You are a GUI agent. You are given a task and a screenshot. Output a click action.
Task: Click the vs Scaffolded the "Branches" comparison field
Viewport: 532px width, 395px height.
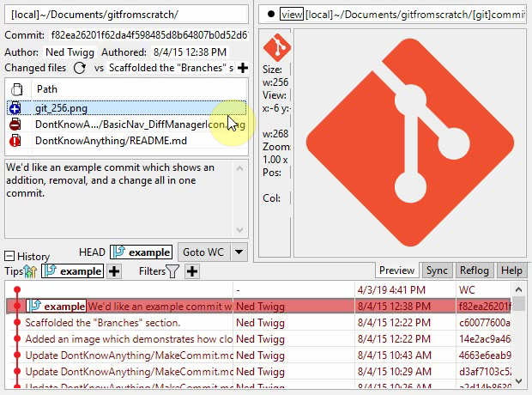pyautogui.click(x=171, y=68)
